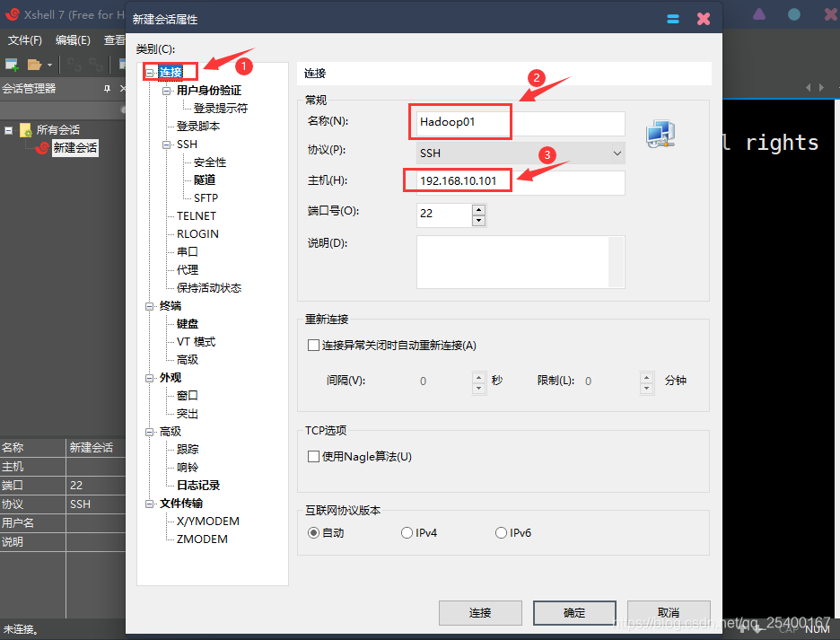Select 代理 in the category tree
This screenshot has height=640, width=840.
coord(188,270)
